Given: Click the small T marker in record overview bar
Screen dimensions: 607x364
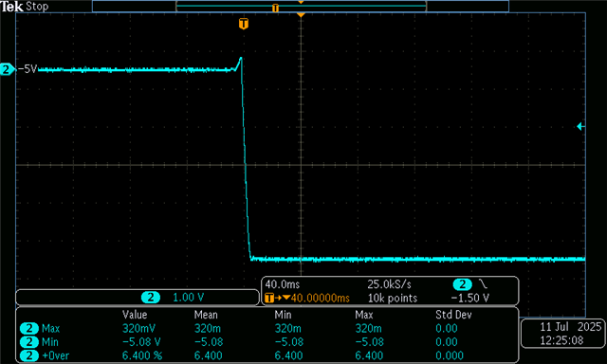Looking at the screenshot, I should click(x=275, y=8).
